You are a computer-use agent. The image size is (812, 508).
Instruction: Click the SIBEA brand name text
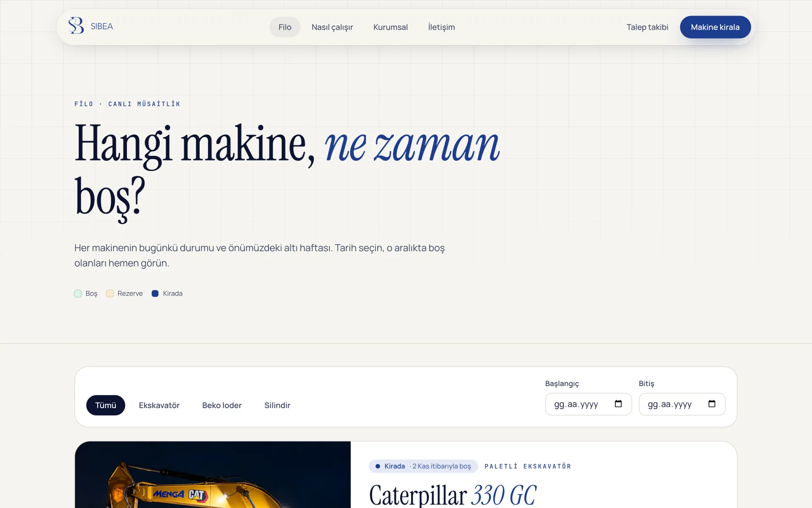[x=102, y=26]
